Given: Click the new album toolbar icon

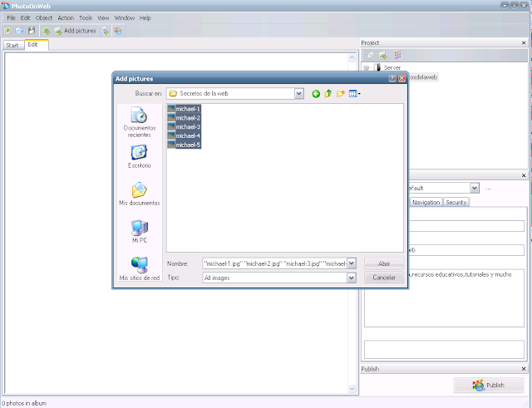Looking at the screenshot, I should coord(7,31).
